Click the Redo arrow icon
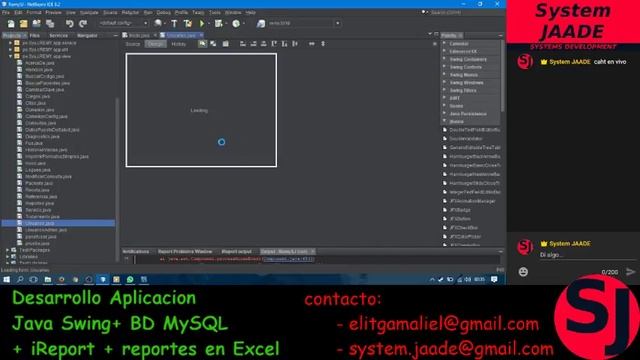Viewport: 640px width, 360px height. click(x=83, y=24)
